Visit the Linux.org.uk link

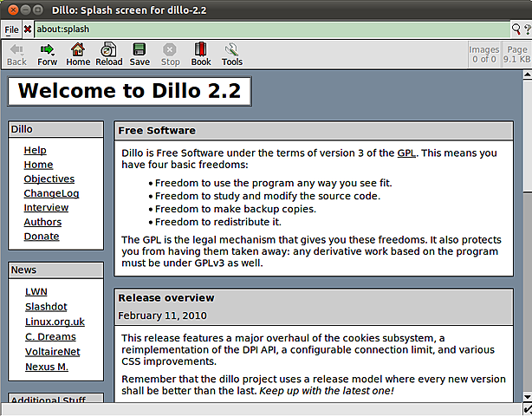click(55, 322)
